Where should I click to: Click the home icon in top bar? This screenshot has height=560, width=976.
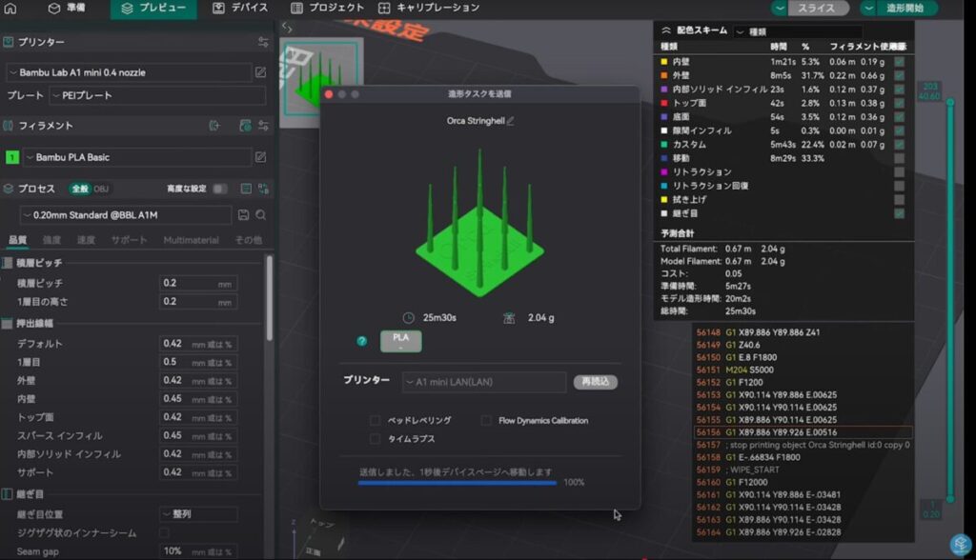[12, 8]
